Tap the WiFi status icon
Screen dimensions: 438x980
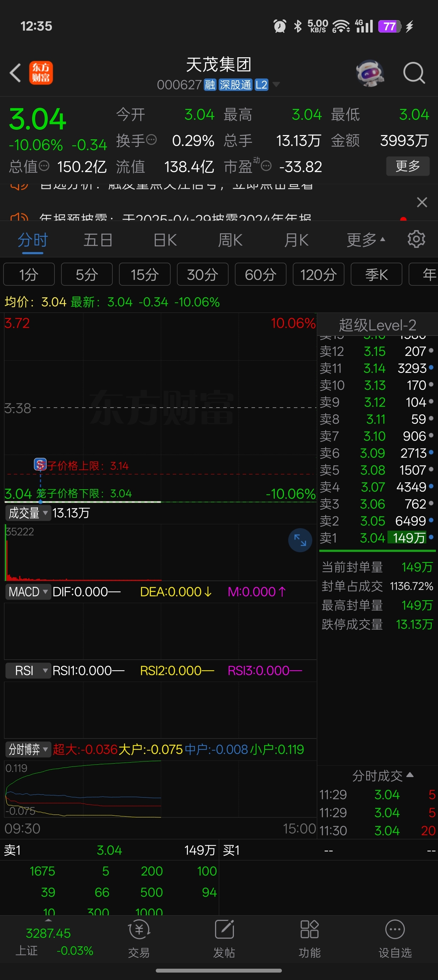point(341,26)
